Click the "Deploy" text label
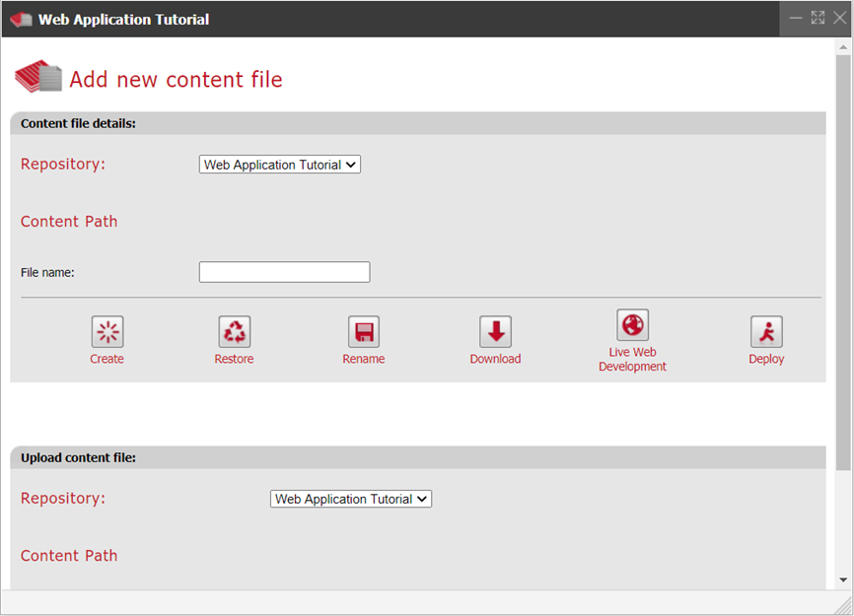The image size is (854, 616). pyautogui.click(x=766, y=360)
